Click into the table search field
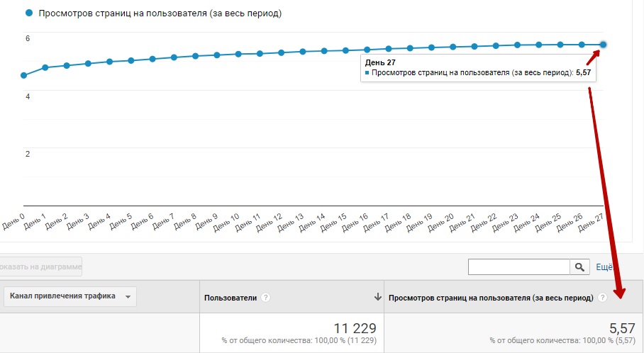 pyautogui.click(x=519, y=267)
